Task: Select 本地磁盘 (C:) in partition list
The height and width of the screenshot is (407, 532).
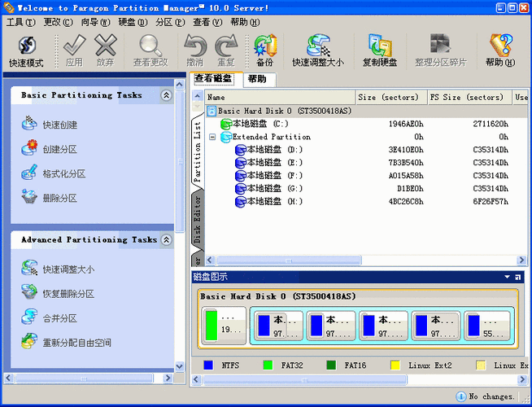Action: 255,124
